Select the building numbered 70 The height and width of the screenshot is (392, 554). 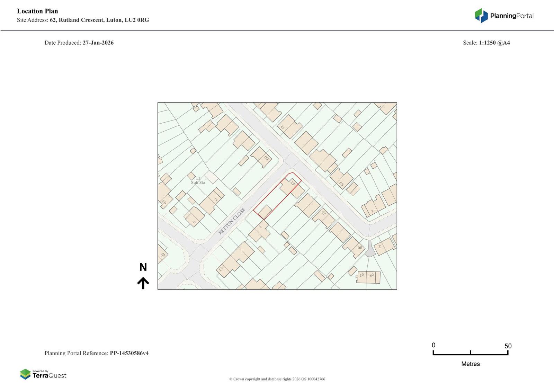tap(323, 217)
